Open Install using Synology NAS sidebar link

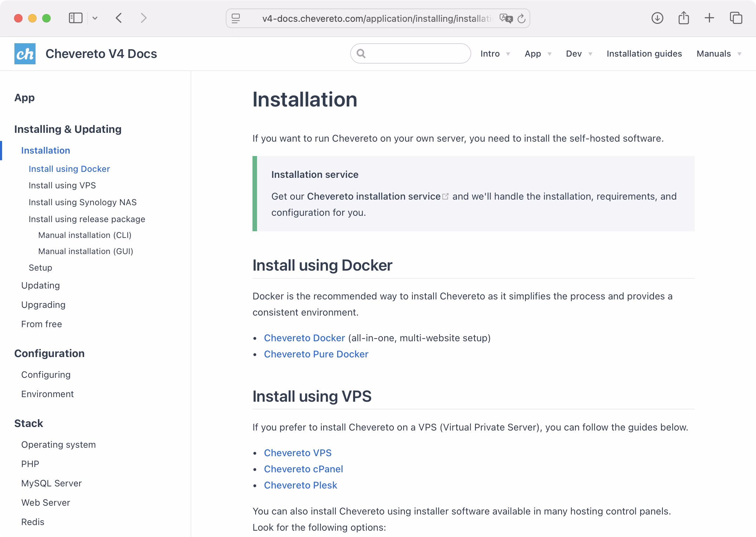pos(83,202)
